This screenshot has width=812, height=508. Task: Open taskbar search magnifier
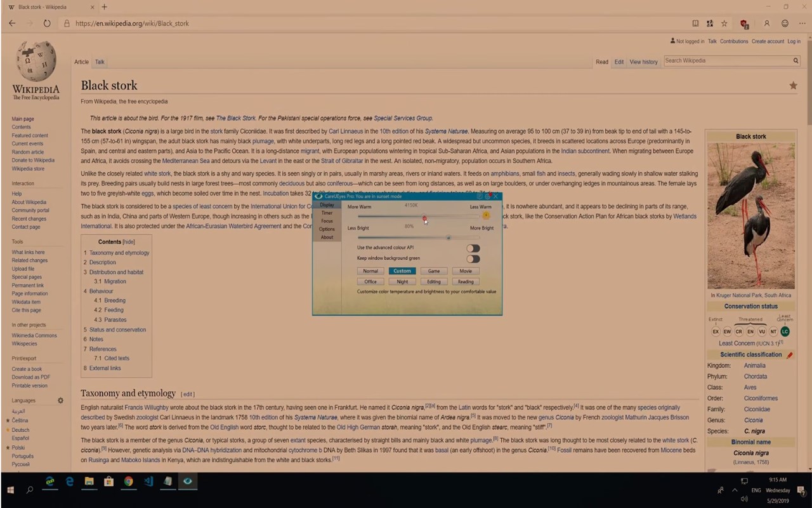[x=30, y=490]
